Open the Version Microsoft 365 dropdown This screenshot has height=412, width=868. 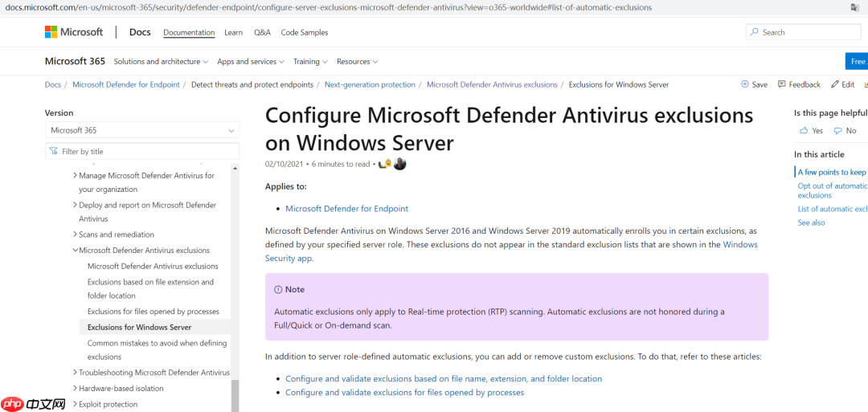coord(142,131)
